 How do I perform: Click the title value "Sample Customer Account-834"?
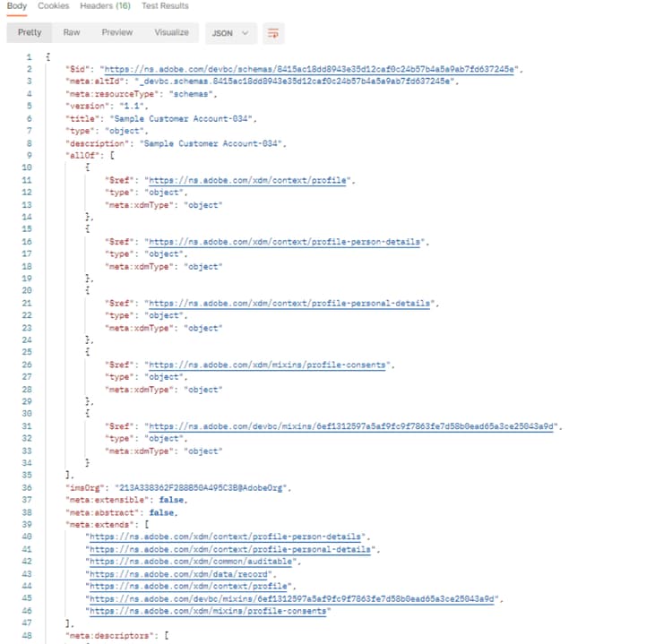[181, 119]
